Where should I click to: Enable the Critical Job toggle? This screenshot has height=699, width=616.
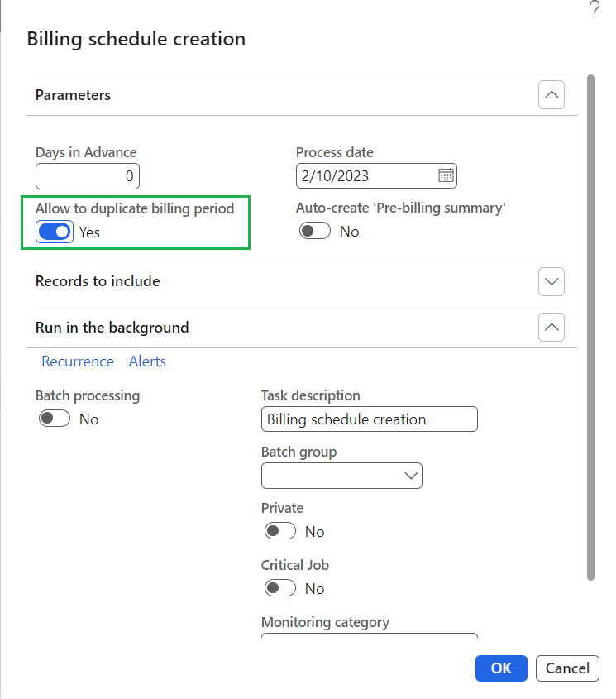pyautogui.click(x=280, y=588)
